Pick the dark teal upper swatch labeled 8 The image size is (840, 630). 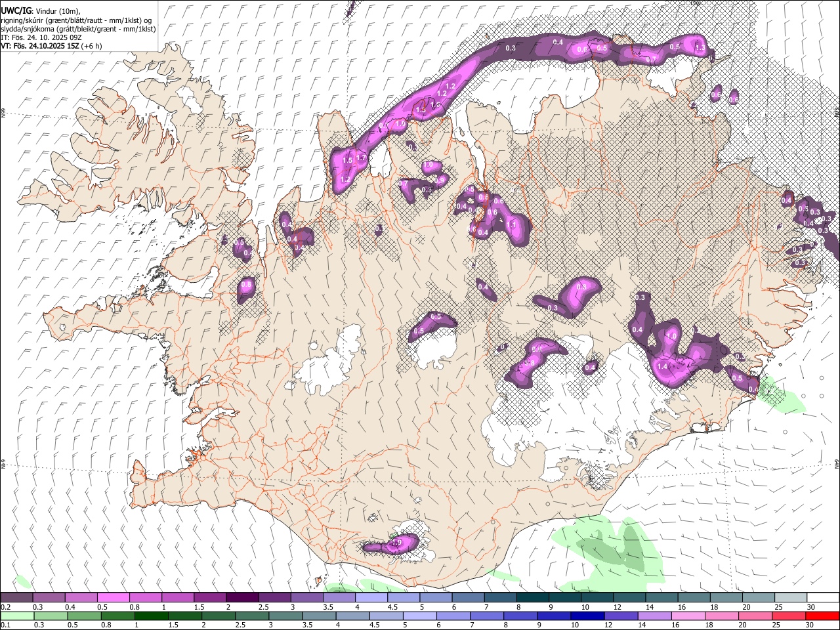pyautogui.click(x=532, y=598)
